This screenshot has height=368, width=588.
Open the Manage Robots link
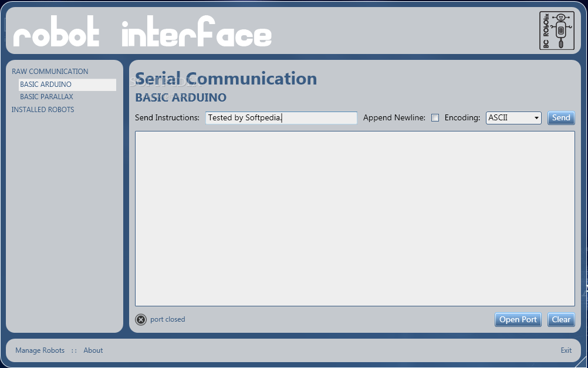[40, 350]
